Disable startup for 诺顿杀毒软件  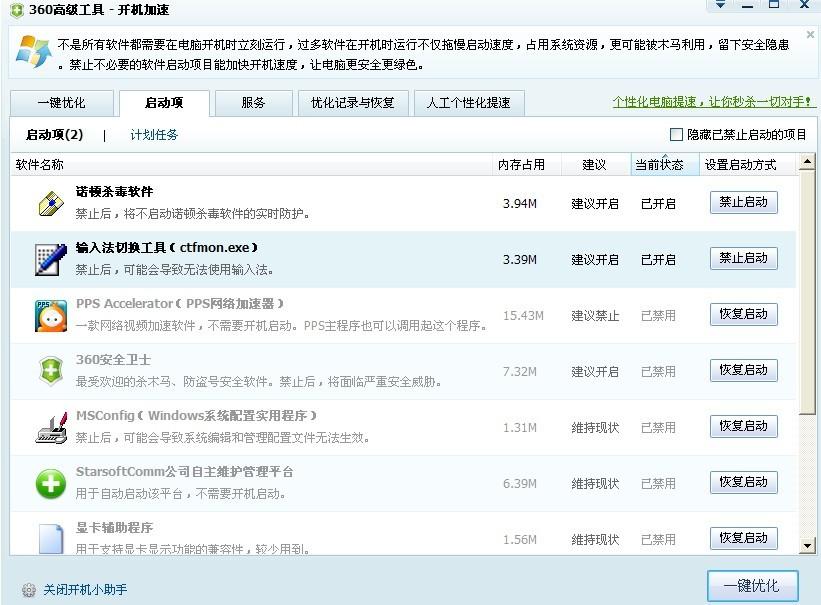click(744, 202)
